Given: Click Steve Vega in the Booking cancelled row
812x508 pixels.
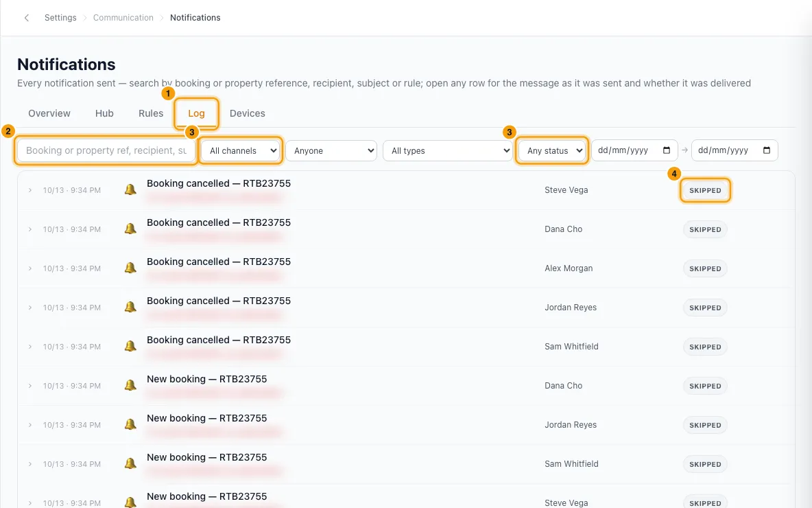Looking at the screenshot, I should click(x=566, y=190).
